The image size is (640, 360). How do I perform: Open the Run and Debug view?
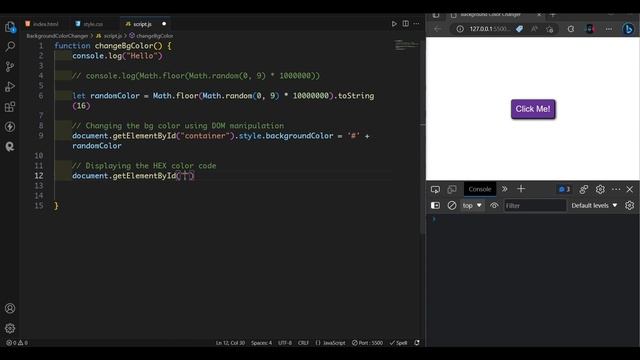(x=10, y=87)
